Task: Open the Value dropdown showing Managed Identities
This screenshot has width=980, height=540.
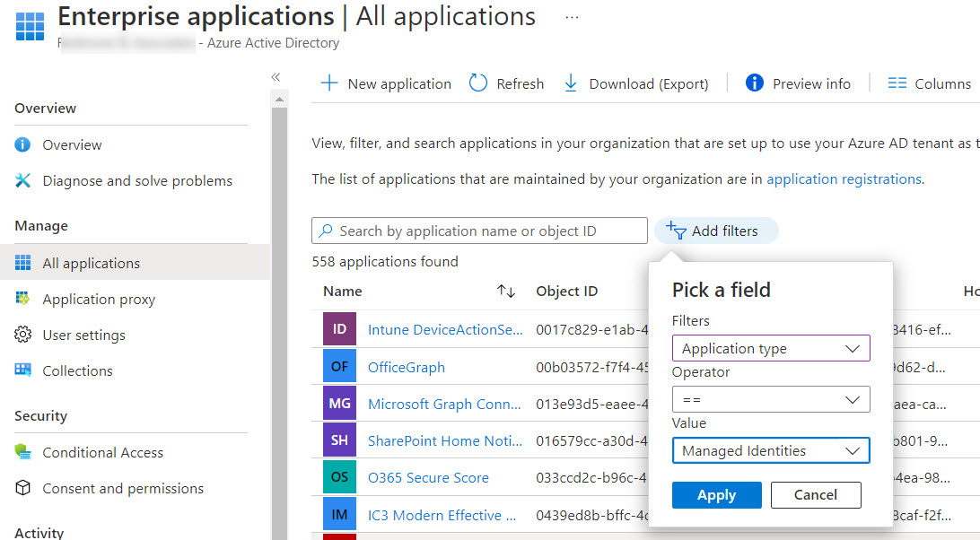Action: 771,450
